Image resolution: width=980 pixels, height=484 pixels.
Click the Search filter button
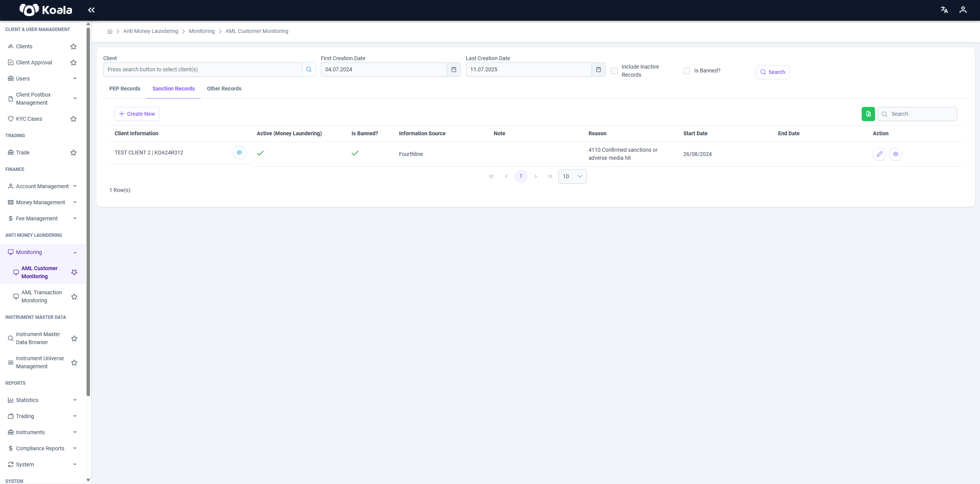772,72
